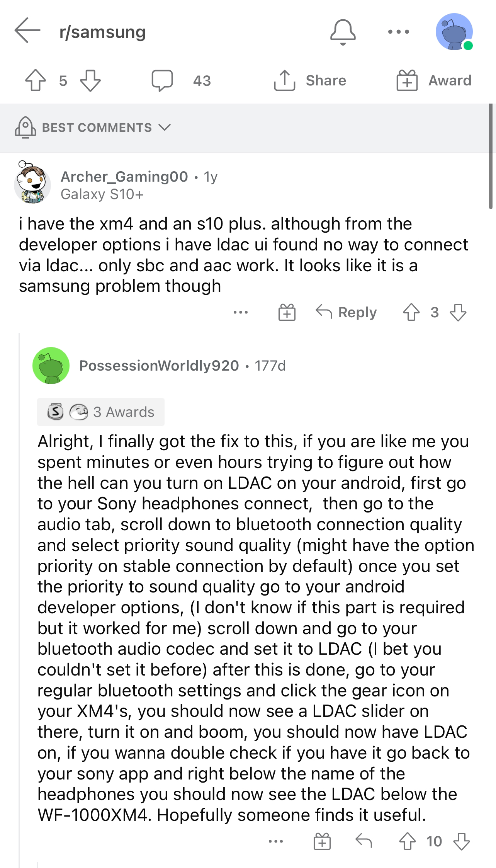Show the 3 Awards badge details
The image size is (496, 868).
[101, 412]
